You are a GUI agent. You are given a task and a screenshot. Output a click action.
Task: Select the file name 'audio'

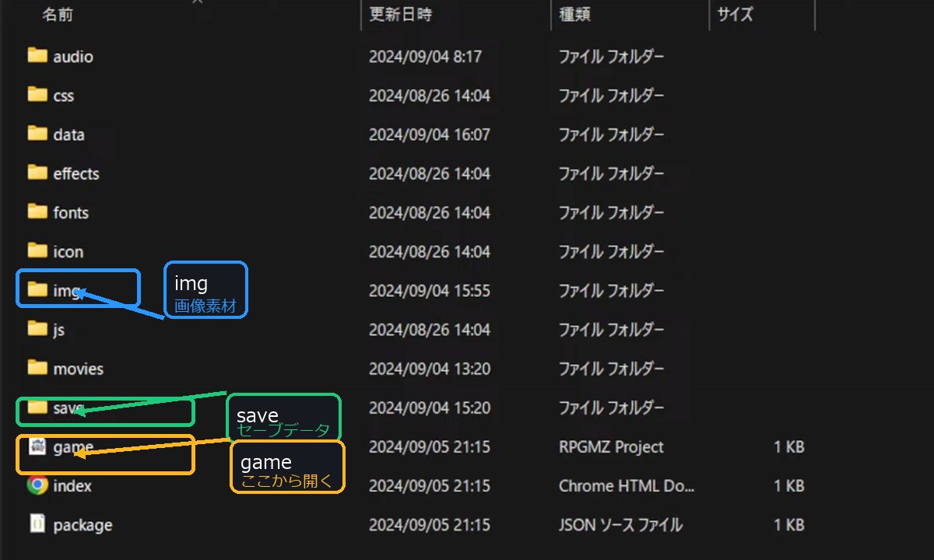[73, 57]
